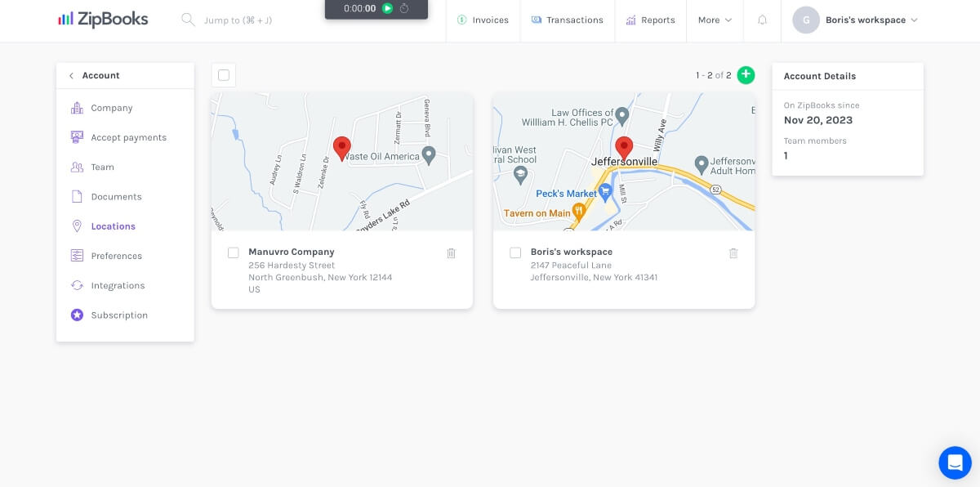Click Peck's Market on the map
The image size is (980, 487).
coord(566,194)
